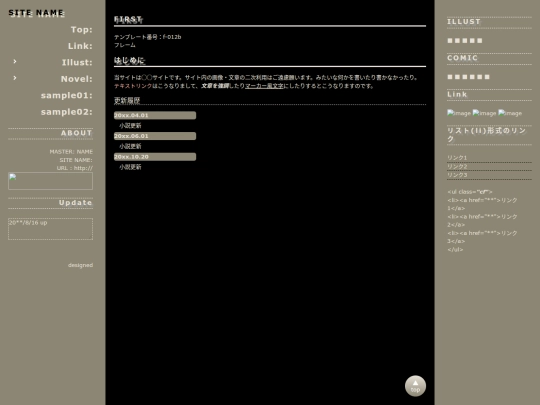Click the テンプレート番号 f-012b text
This screenshot has width=540, height=405.
click(x=147, y=37)
